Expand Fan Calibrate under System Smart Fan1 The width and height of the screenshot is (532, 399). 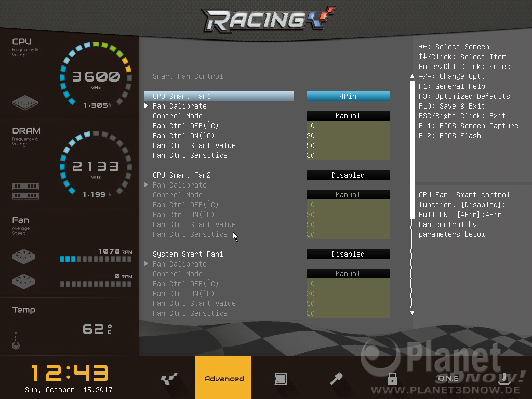[179, 264]
